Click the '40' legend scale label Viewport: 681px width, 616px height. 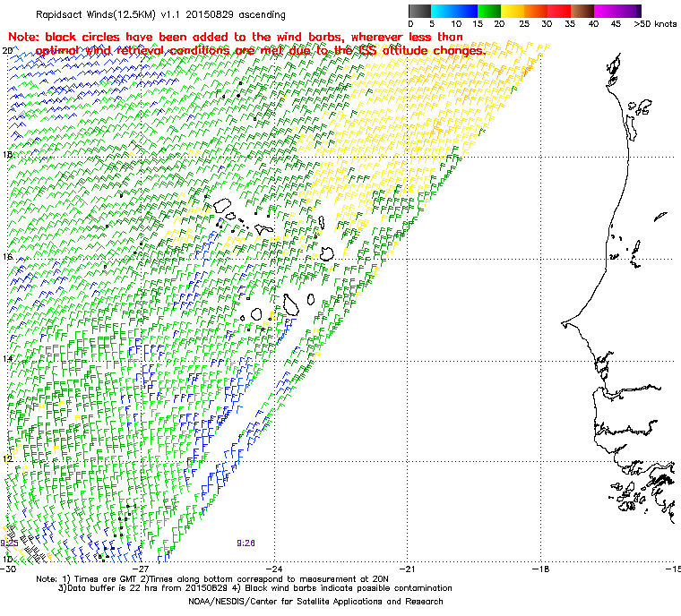pyautogui.click(x=593, y=24)
